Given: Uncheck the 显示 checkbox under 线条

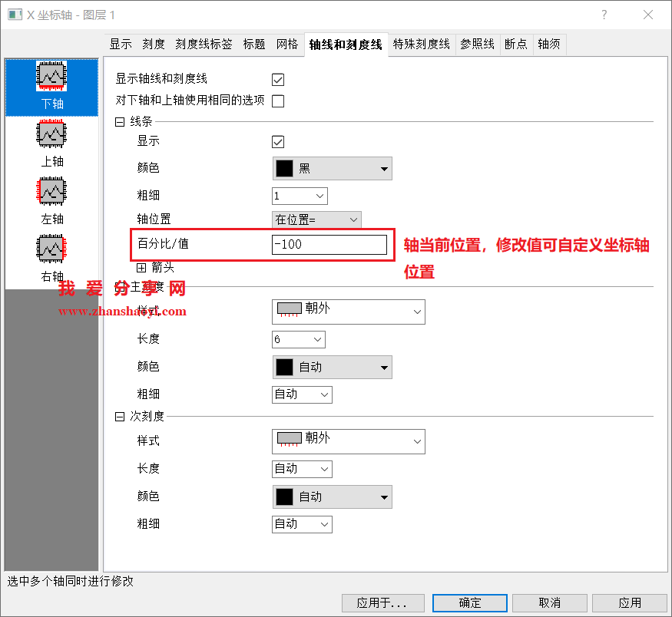Looking at the screenshot, I should (277, 141).
